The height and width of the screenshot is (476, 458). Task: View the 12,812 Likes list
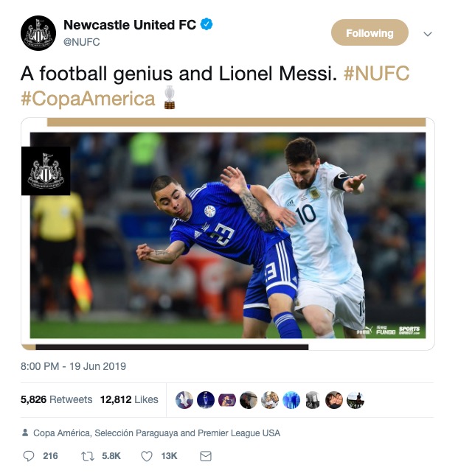(129, 399)
